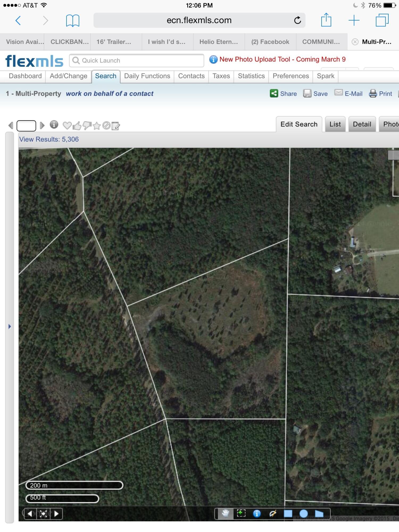
Task: Choose the circle shape drawing tool
Action: [304, 513]
